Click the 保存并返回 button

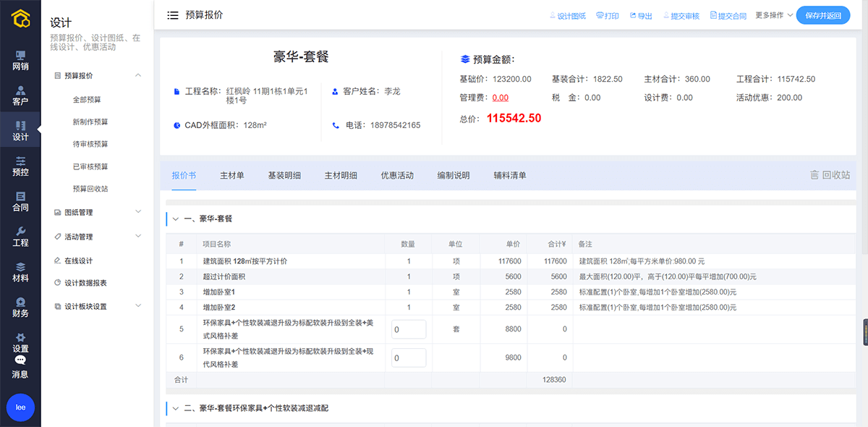[x=822, y=15]
